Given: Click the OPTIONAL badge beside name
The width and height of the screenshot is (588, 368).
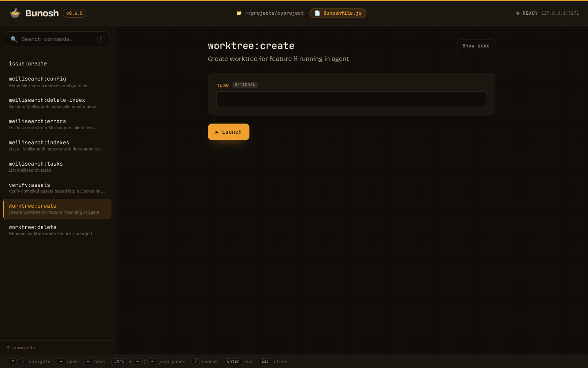Looking at the screenshot, I should coord(245,85).
